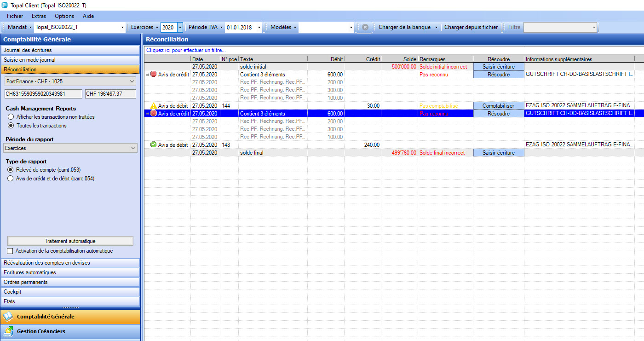Screen dimensions: 644x341
Task: Enable Activation de la comptabilisation automatique checkbox
Action: pos(10,251)
